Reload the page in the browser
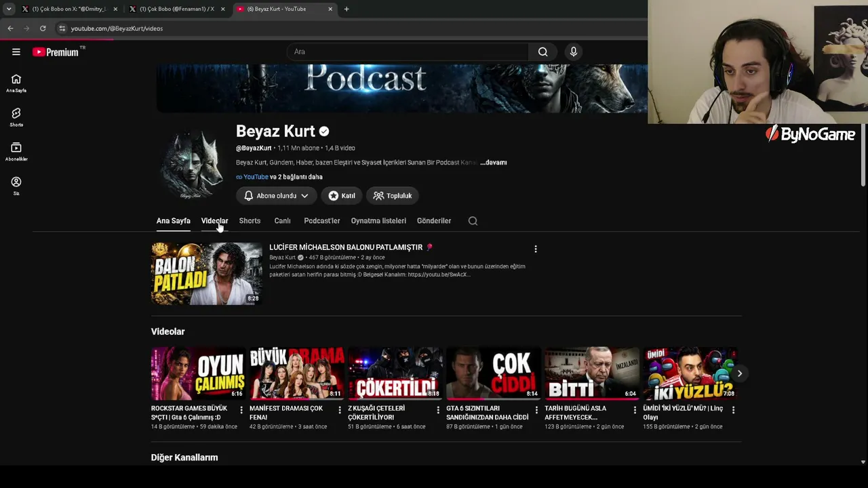 click(x=43, y=28)
